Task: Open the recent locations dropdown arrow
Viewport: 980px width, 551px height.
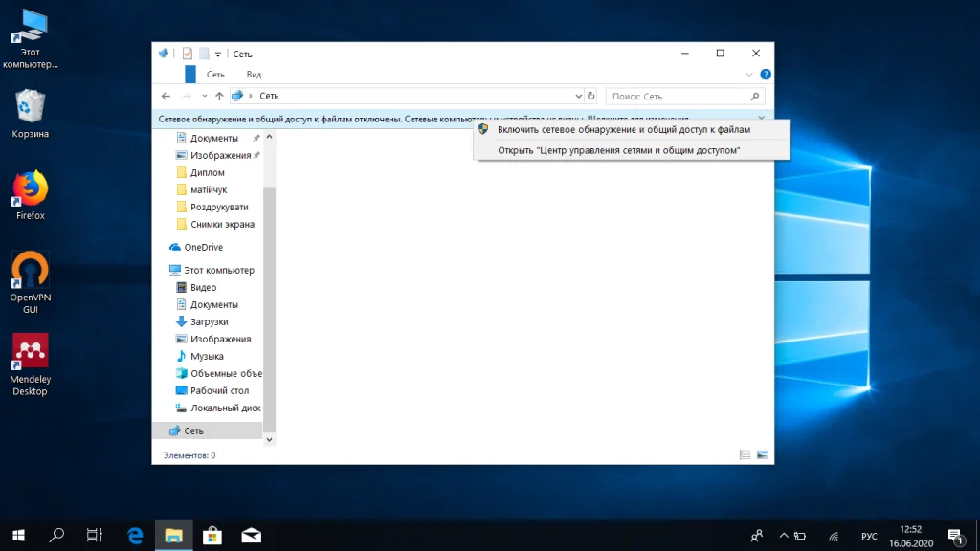Action: coord(204,97)
